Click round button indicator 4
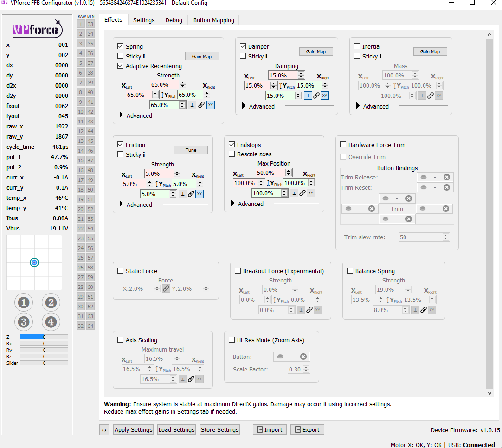Image resolution: width=502 pixels, height=448 pixels. [x=51, y=322]
